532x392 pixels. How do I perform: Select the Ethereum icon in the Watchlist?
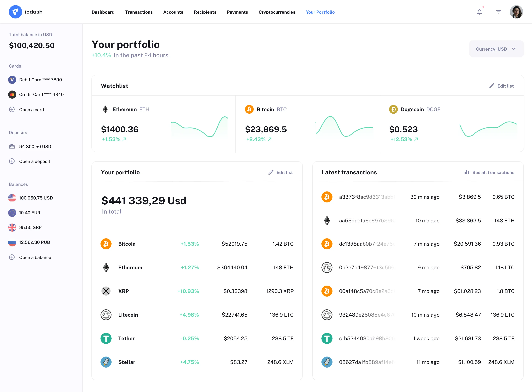(105, 109)
